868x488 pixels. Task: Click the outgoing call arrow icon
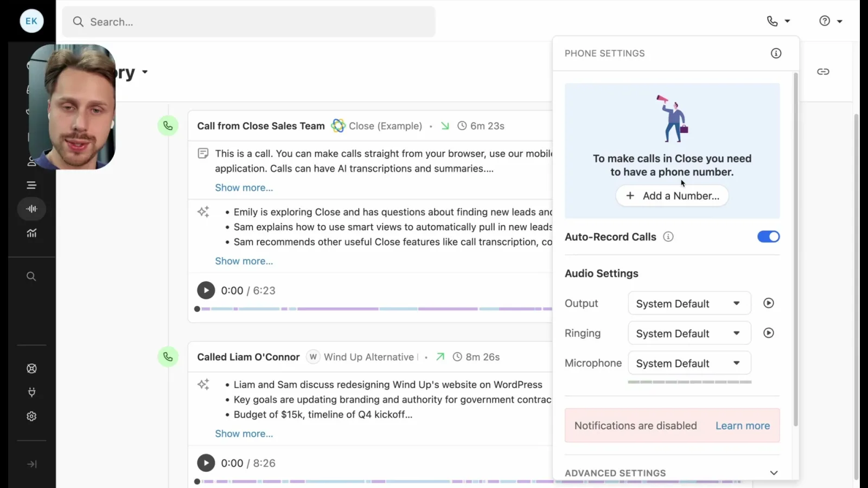441,357
